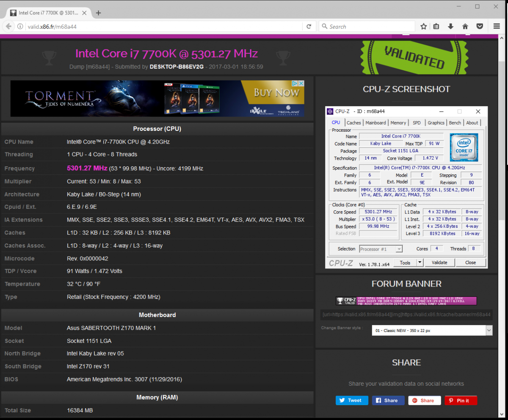This screenshot has height=420, width=508.
Task: Open the Change Banner style dropdown
Action: [x=432, y=330]
